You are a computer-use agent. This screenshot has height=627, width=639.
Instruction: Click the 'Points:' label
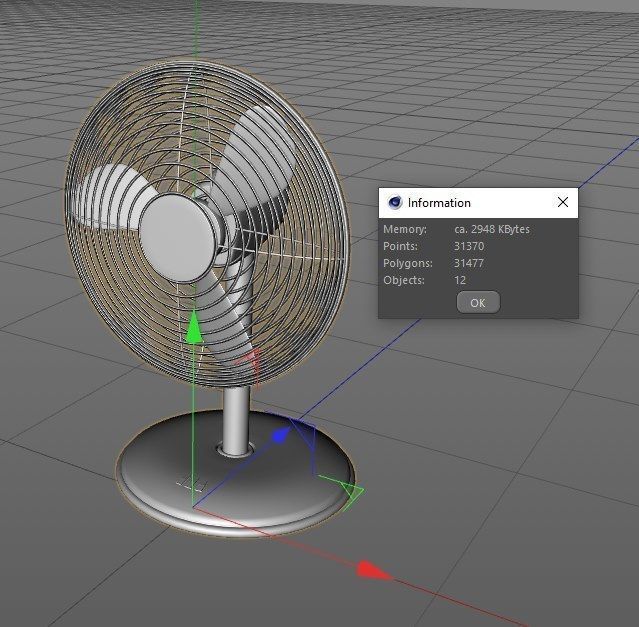pos(400,246)
